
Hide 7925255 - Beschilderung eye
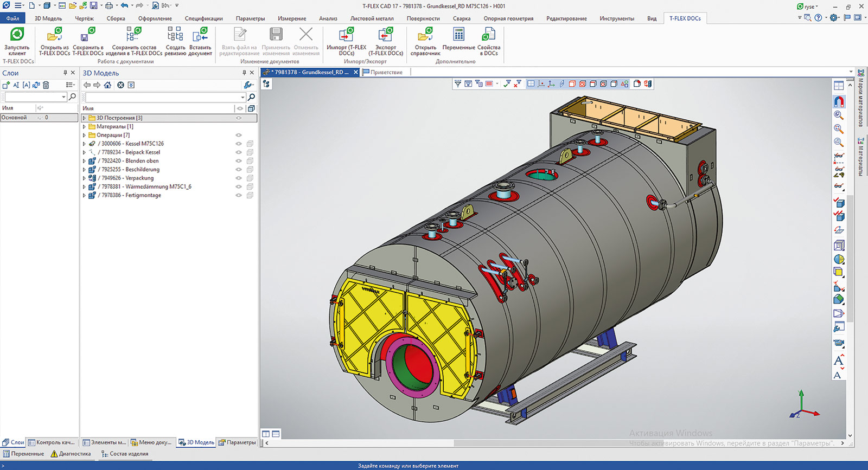tap(238, 170)
